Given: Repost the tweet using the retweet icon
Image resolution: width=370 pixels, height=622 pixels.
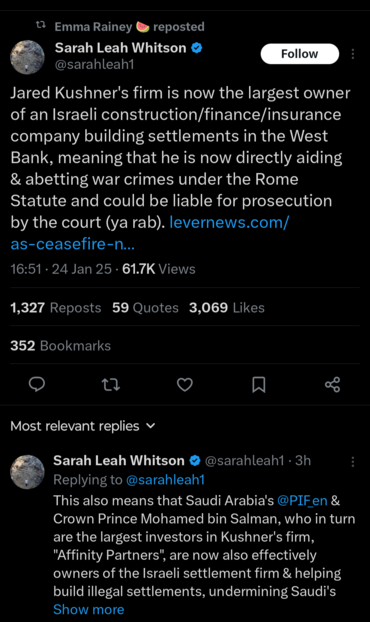Looking at the screenshot, I should [111, 384].
